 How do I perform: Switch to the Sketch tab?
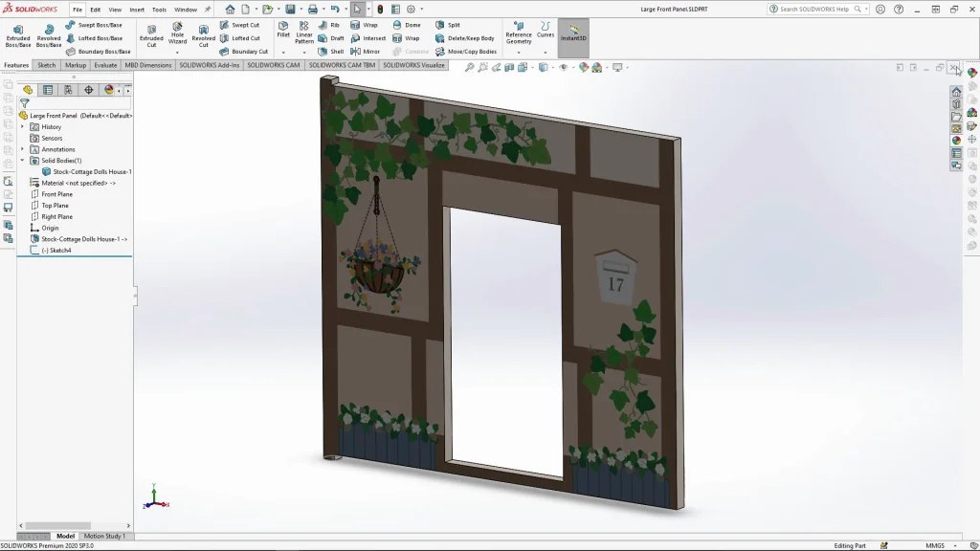click(46, 65)
